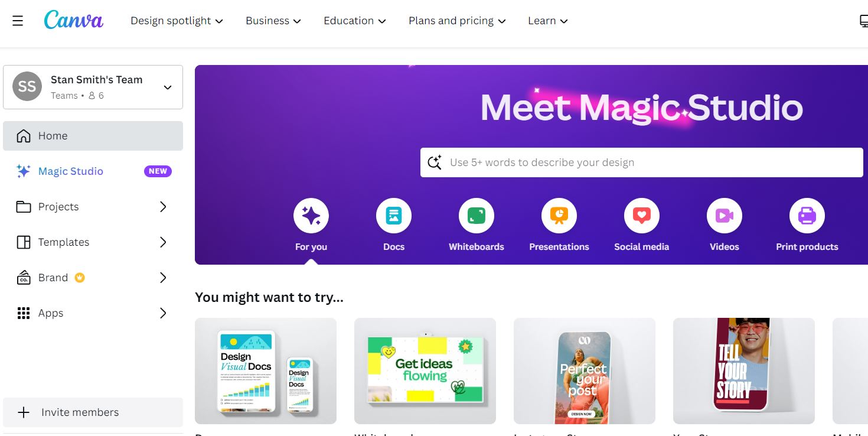Select the For you sparkle icon
Screen dimensions: 868x436
pyautogui.click(x=311, y=216)
